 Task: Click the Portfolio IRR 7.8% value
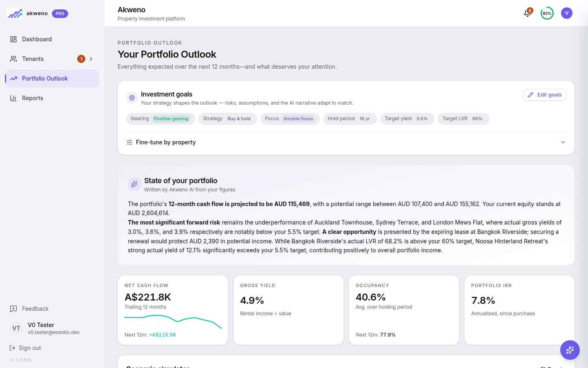point(483,301)
